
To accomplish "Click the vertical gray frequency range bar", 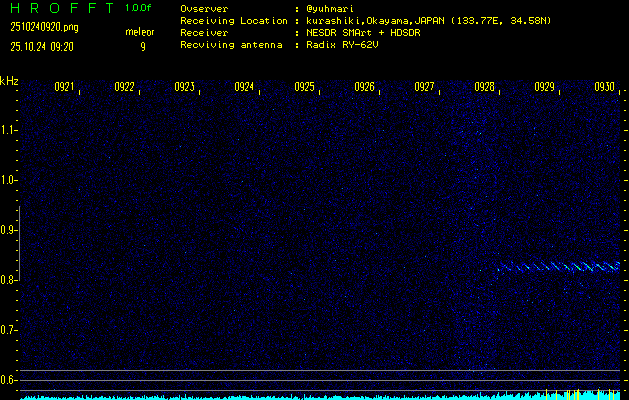I will coord(20,243).
